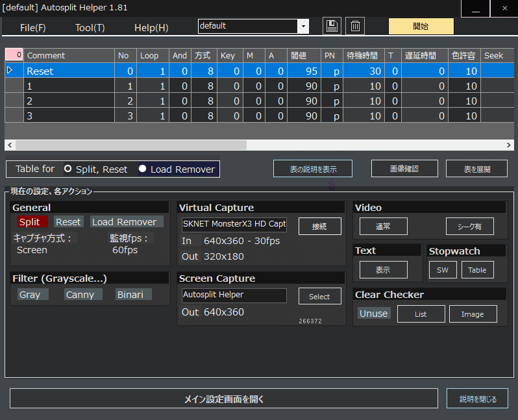Toggle the Load Remover indicator in General
Screen dimensions: 518x420
[x=127, y=222]
